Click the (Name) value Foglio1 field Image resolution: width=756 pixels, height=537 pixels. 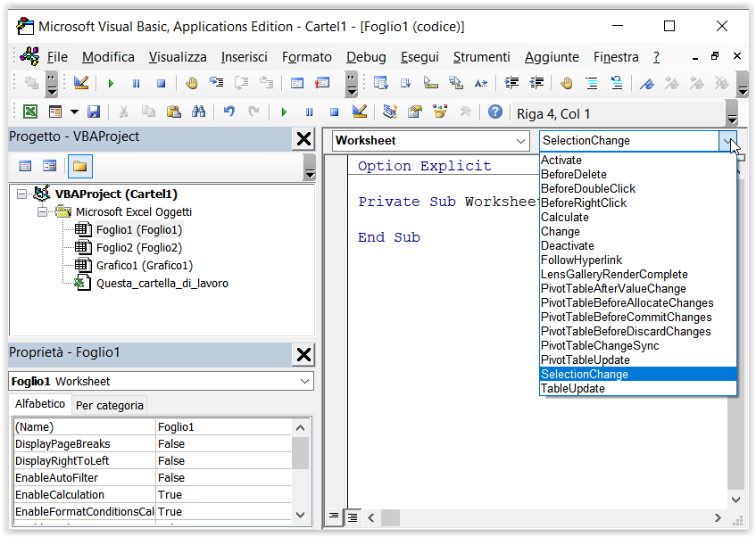pyautogui.click(x=223, y=427)
